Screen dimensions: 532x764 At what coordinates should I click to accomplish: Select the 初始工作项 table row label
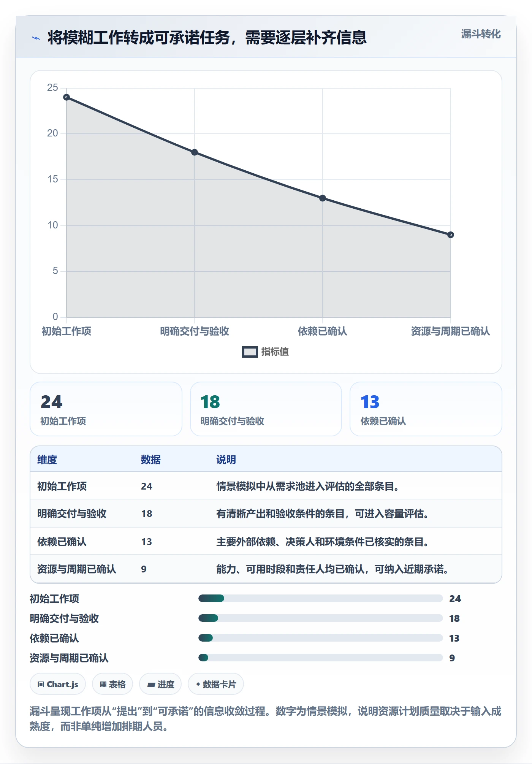(62, 486)
